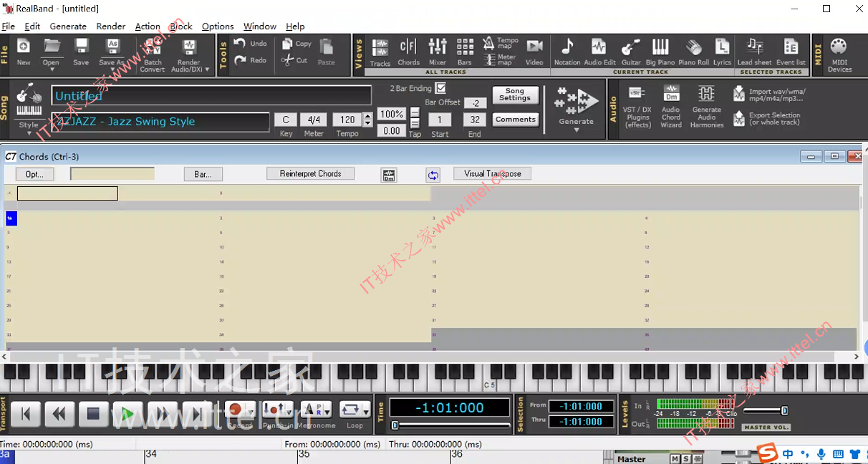
Task: Cut the selection with the scissors tool
Action: [295, 60]
